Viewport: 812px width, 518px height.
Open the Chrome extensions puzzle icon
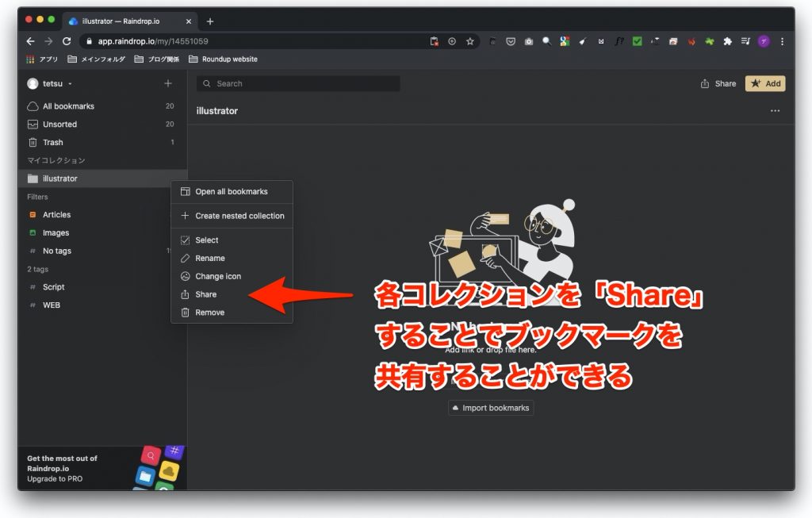coord(728,41)
